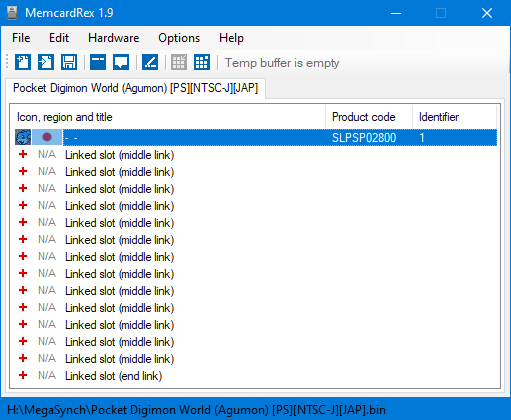Viewport: 511px width, 420px height.
Task: Click the file path in the status bar
Action: [196, 410]
